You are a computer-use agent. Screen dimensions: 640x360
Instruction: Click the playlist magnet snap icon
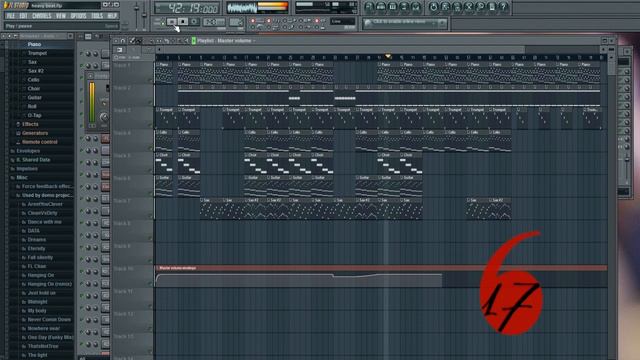point(123,41)
